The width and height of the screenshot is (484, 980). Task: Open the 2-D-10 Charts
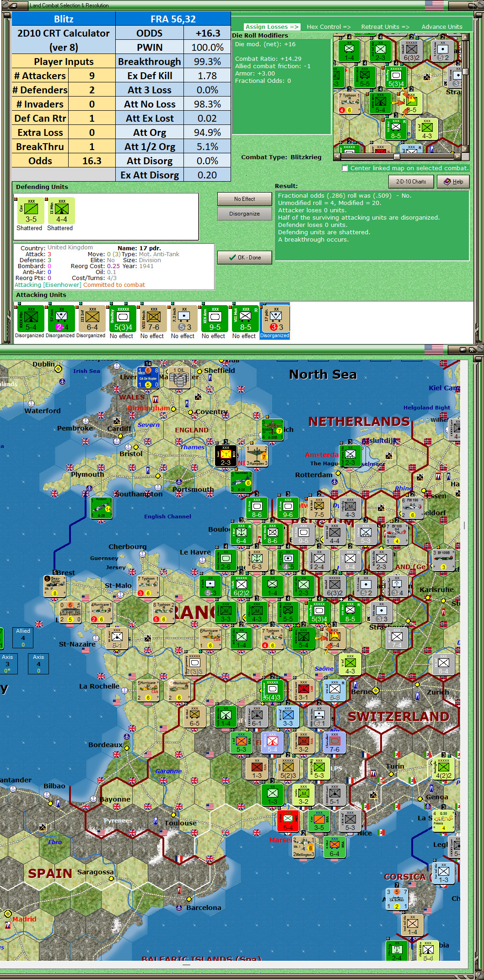pyautogui.click(x=411, y=182)
